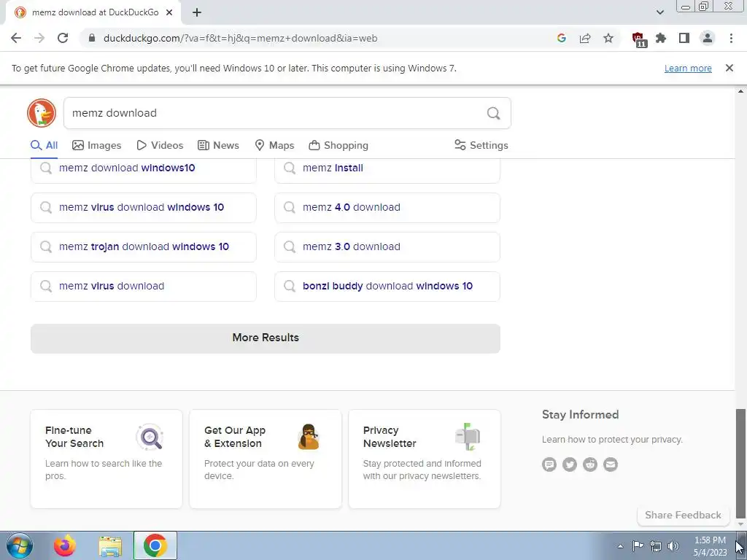
Task: Click the Stay Informed blog speech-bubble icon
Action: coord(549,464)
